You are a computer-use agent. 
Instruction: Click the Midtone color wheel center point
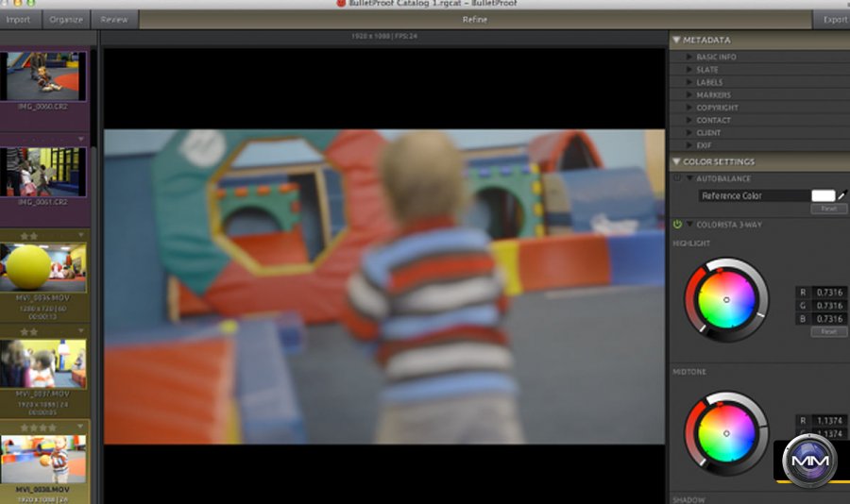coord(726,433)
